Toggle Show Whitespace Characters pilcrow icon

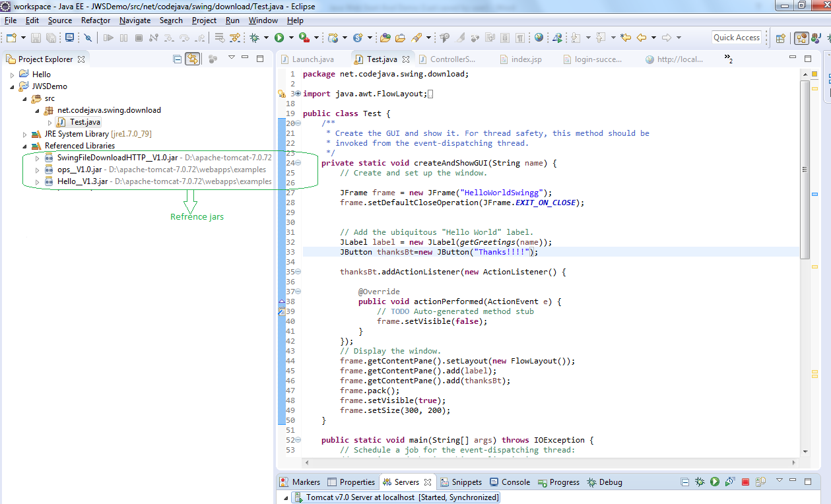(x=519, y=38)
